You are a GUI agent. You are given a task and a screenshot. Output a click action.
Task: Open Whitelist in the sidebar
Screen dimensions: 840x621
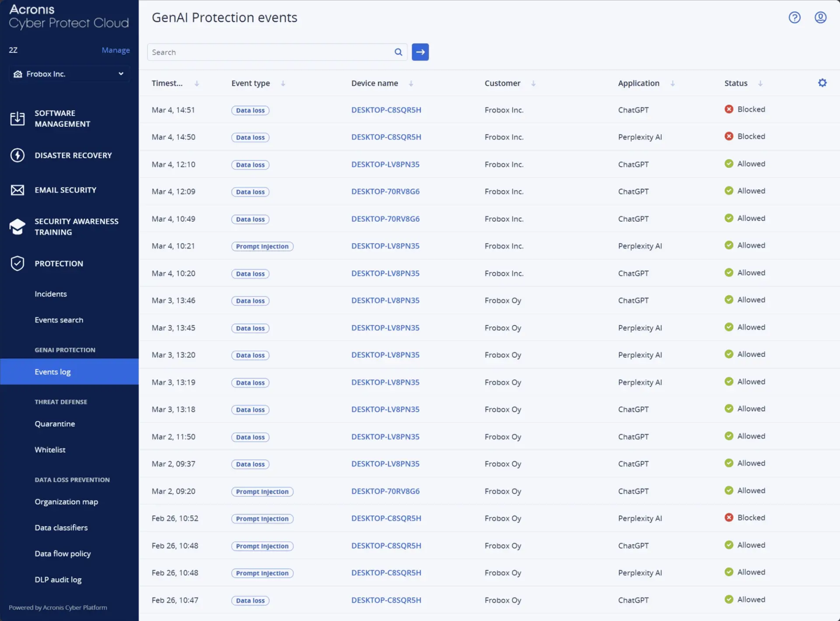click(50, 450)
